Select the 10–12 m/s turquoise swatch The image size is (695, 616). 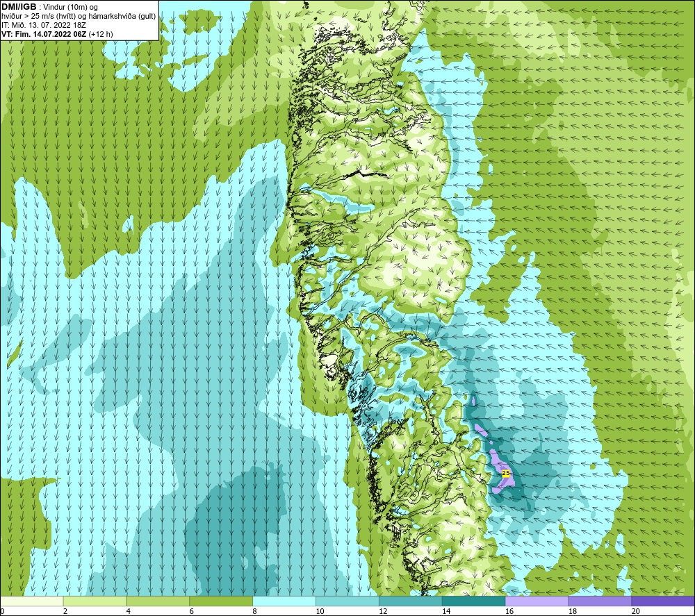(347, 601)
